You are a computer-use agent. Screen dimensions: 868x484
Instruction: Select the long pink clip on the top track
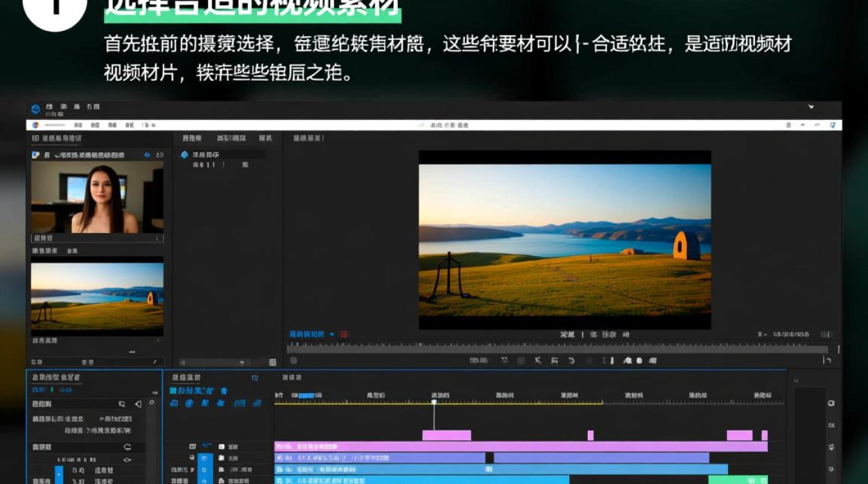521,447
